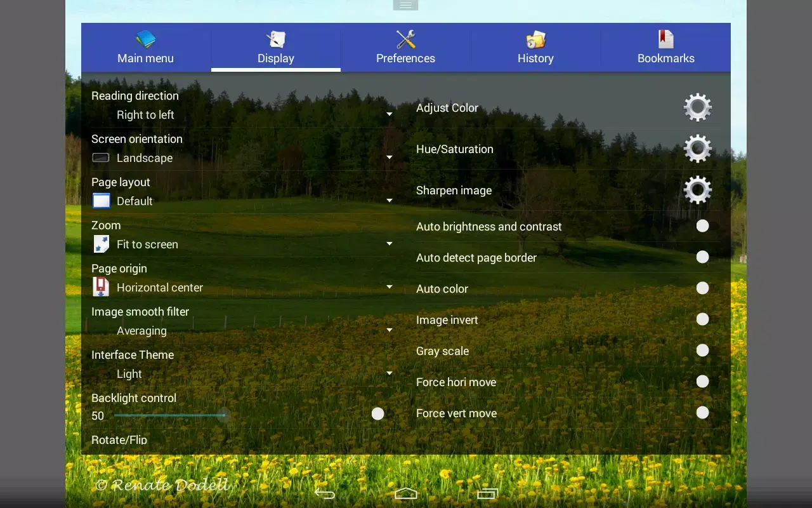
Task: Toggle Auto detect page border
Action: (x=702, y=257)
